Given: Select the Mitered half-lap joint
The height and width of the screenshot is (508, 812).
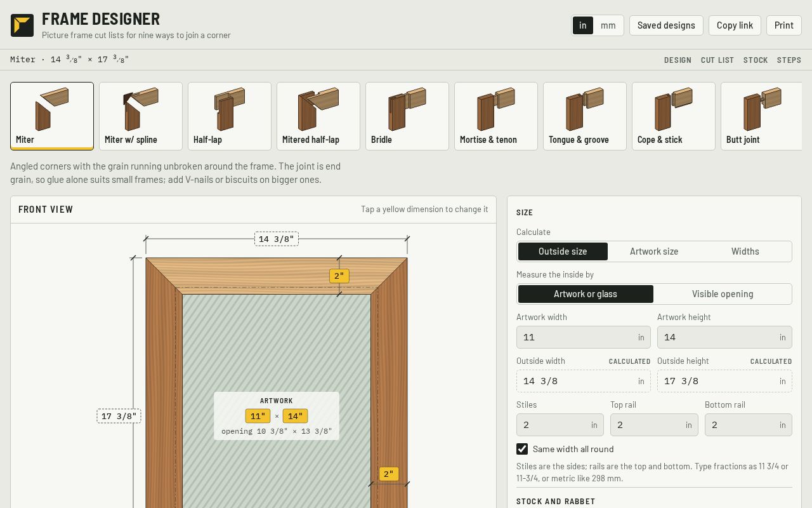Looking at the screenshot, I should [318, 116].
